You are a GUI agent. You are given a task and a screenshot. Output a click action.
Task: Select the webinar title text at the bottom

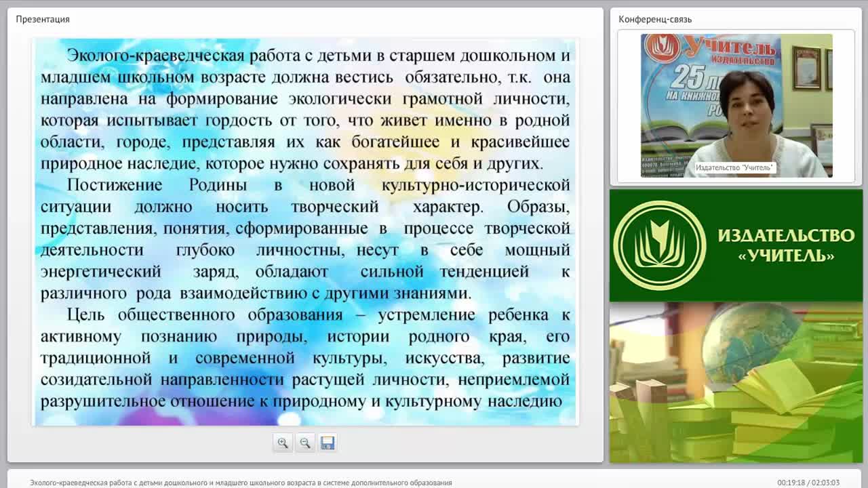[x=241, y=483]
